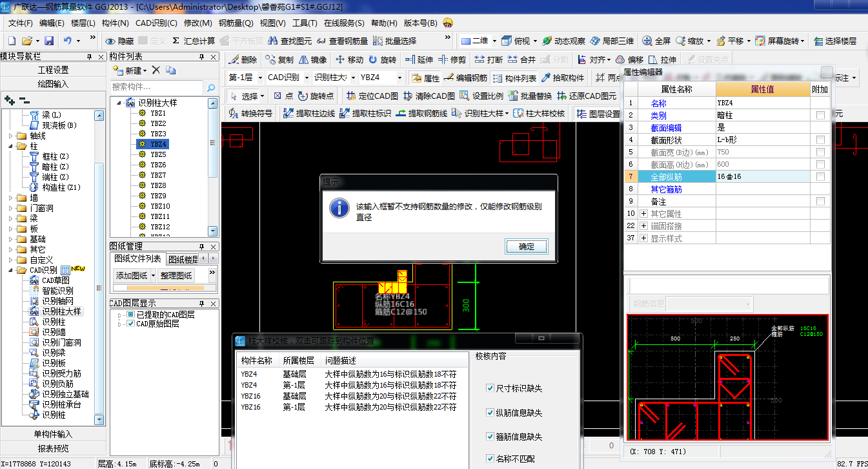
Task: Click 复制 copy tool
Action: pos(279,59)
